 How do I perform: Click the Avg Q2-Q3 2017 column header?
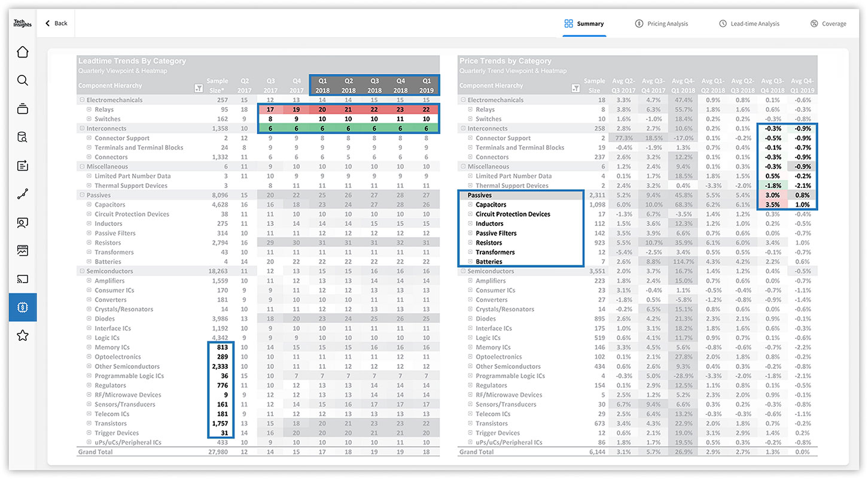click(623, 85)
